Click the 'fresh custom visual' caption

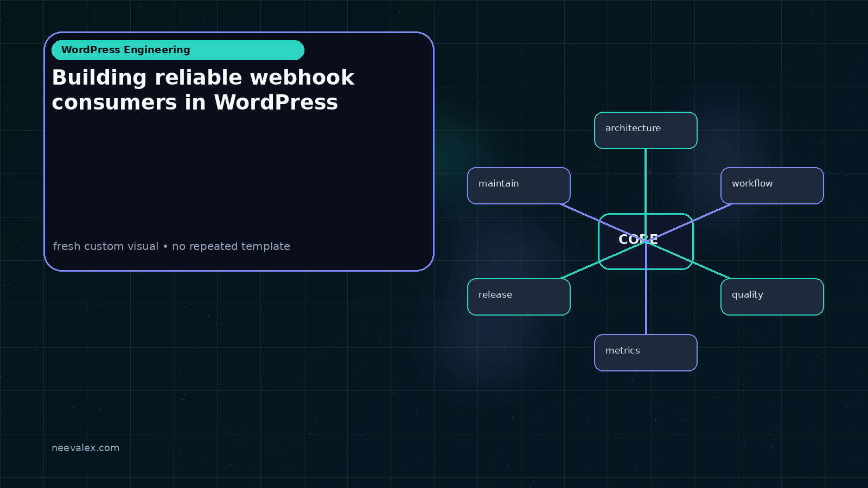171,246
